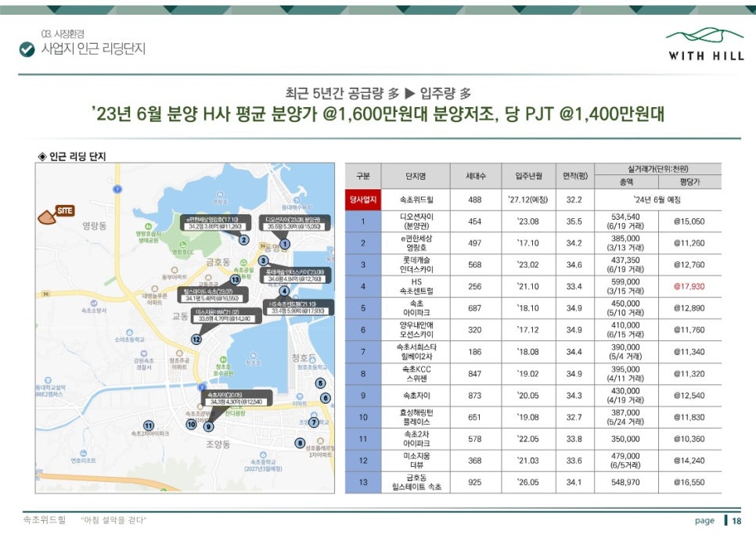756x535 pixels.
Task: Click the 힐스테이트 속초 map callout
Action: (213, 295)
